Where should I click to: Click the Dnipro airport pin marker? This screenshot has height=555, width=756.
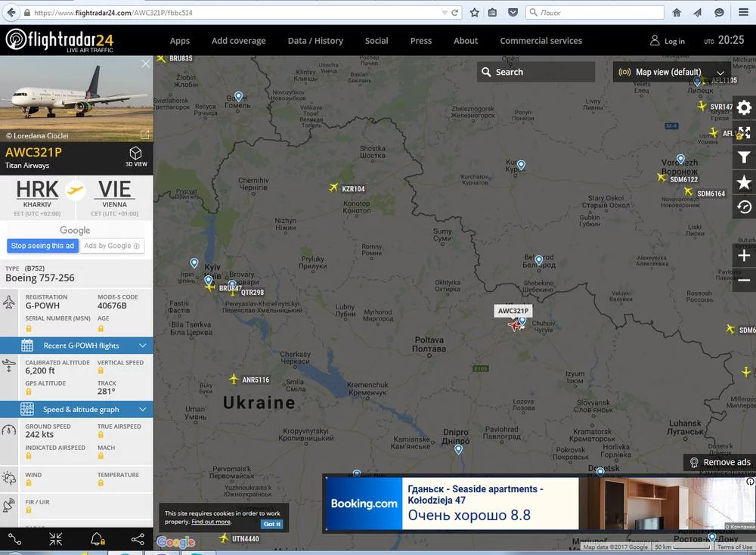[458, 449]
